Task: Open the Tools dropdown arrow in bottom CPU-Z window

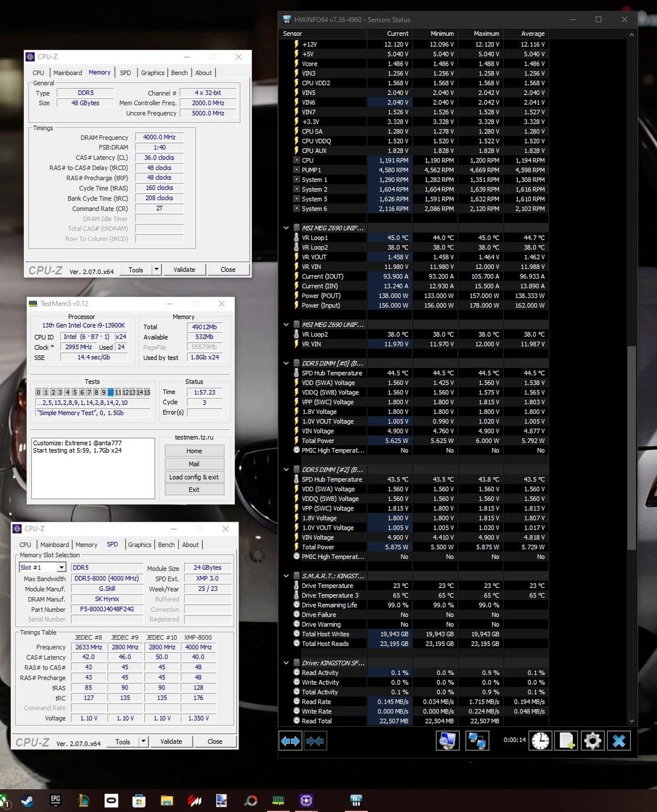Action: pos(143,741)
